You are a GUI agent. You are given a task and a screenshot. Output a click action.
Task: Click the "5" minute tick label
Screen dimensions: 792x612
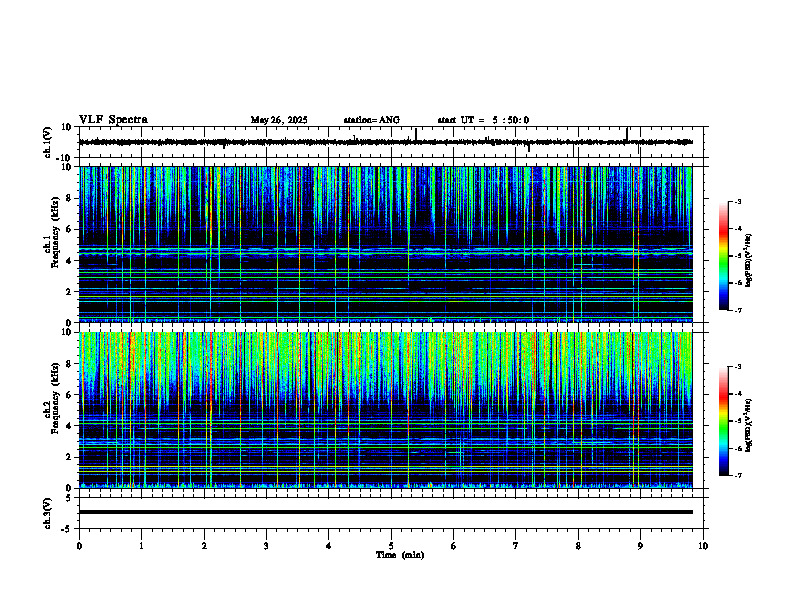[x=391, y=546]
